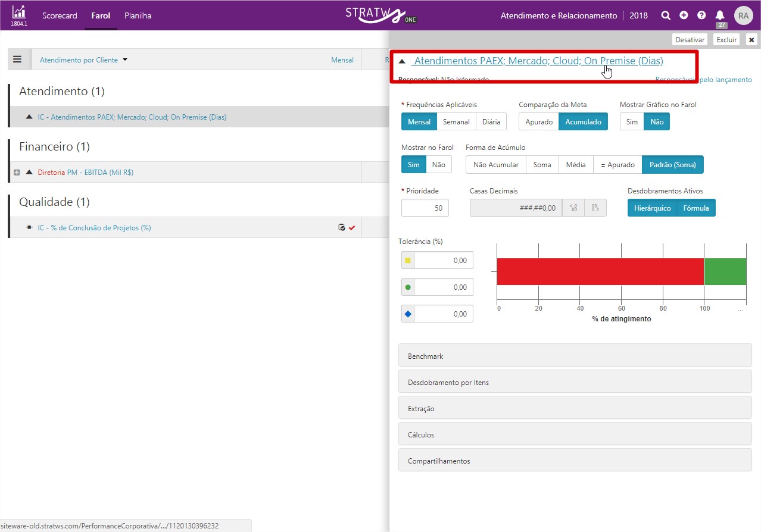Select Diária frequency

491,122
